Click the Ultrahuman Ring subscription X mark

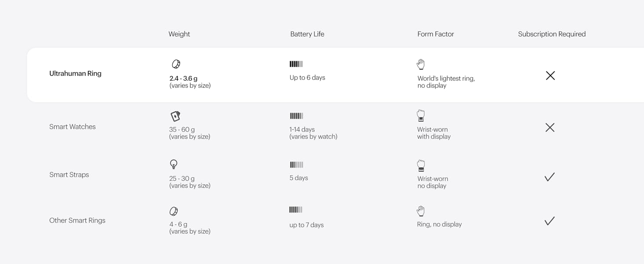coord(550,76)
